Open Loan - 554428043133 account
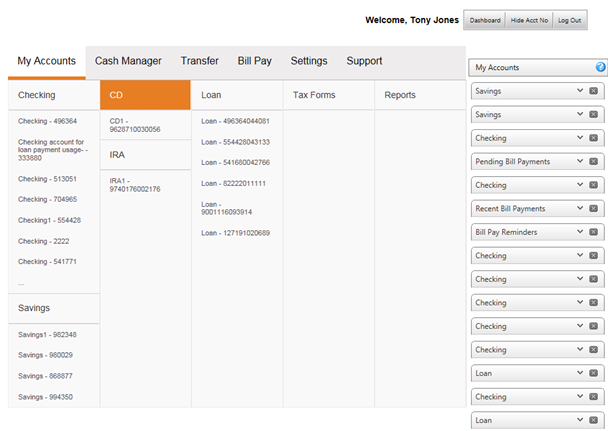 pos(235,142)
